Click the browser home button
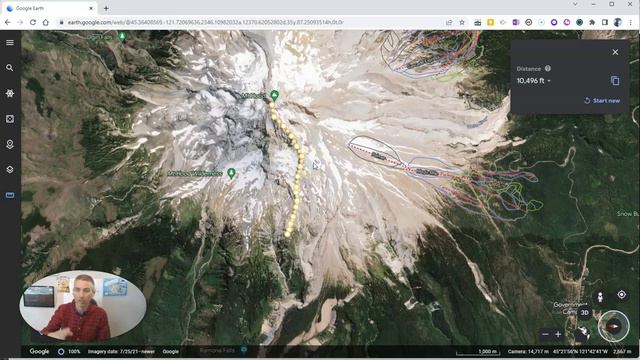640x360 pixels. [x=45, y=22]
